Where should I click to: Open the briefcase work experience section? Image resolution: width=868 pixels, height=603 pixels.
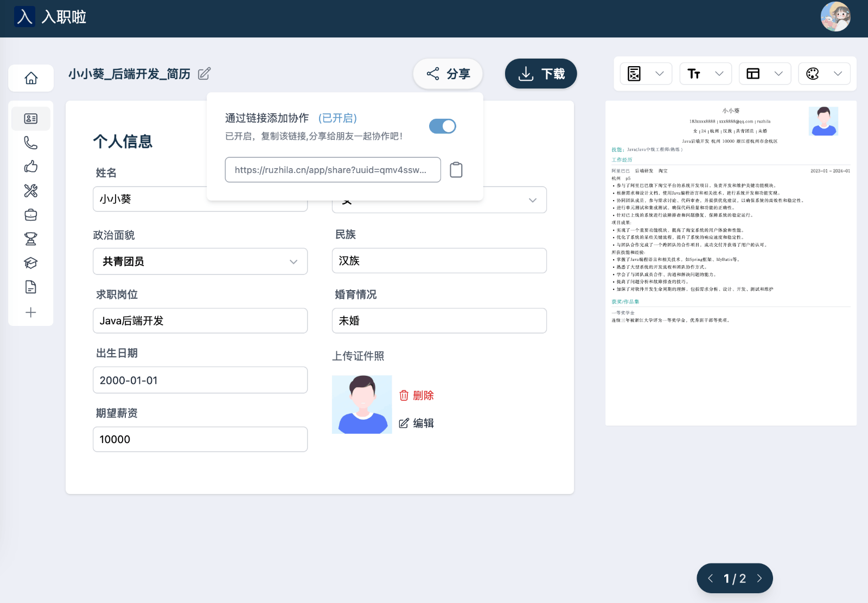tap(31, 215)
